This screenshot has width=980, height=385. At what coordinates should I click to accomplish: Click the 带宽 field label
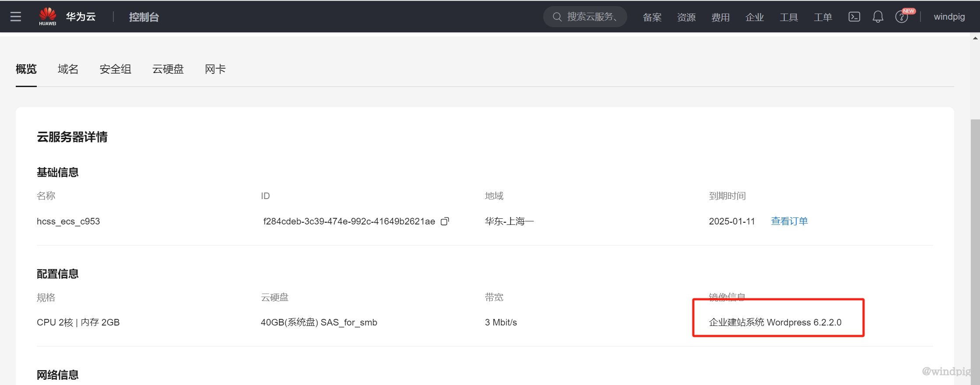pyautogui.click(x=494, y=297)
